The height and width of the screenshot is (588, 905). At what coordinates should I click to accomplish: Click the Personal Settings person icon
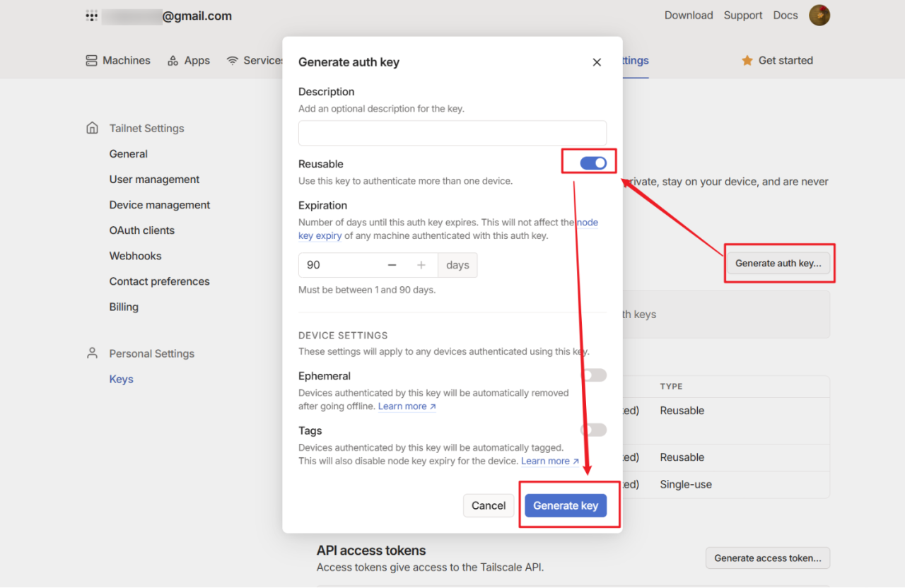point(92,353)
